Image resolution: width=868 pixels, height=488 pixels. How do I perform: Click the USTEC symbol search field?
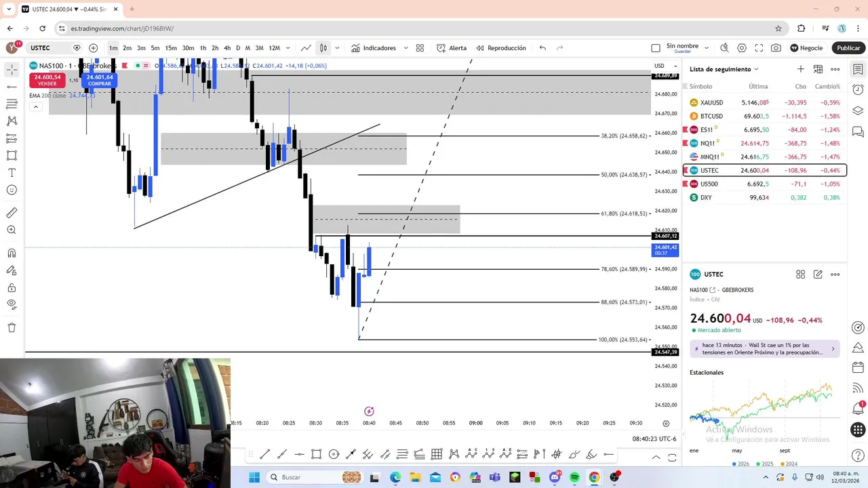47,48
